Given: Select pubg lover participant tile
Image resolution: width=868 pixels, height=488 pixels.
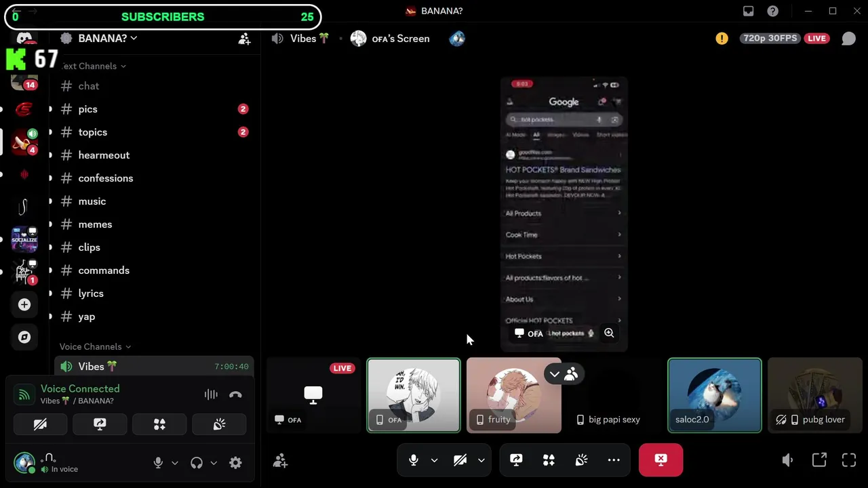Looking at the screenshot, I should 815,395.
